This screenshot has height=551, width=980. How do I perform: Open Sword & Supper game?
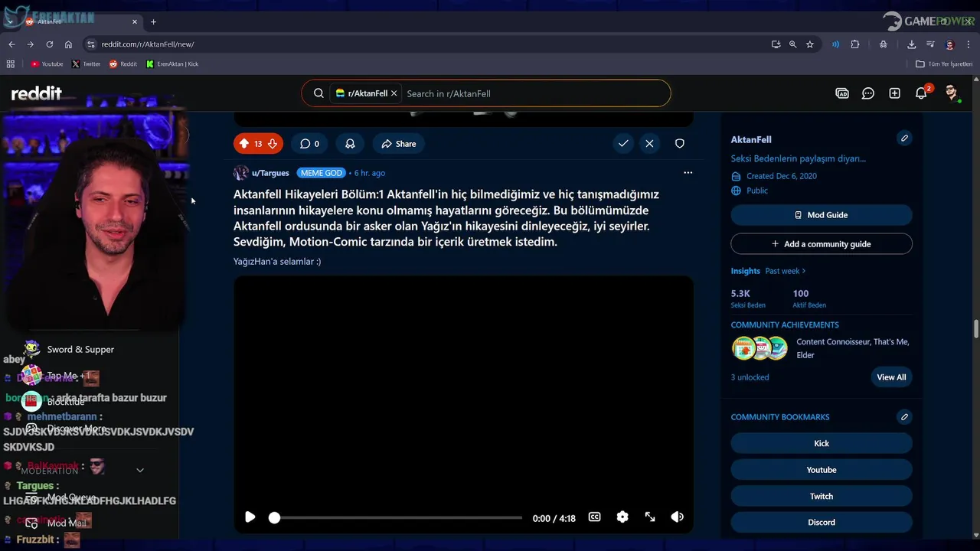pyautogui.click(x=80, y=350)
